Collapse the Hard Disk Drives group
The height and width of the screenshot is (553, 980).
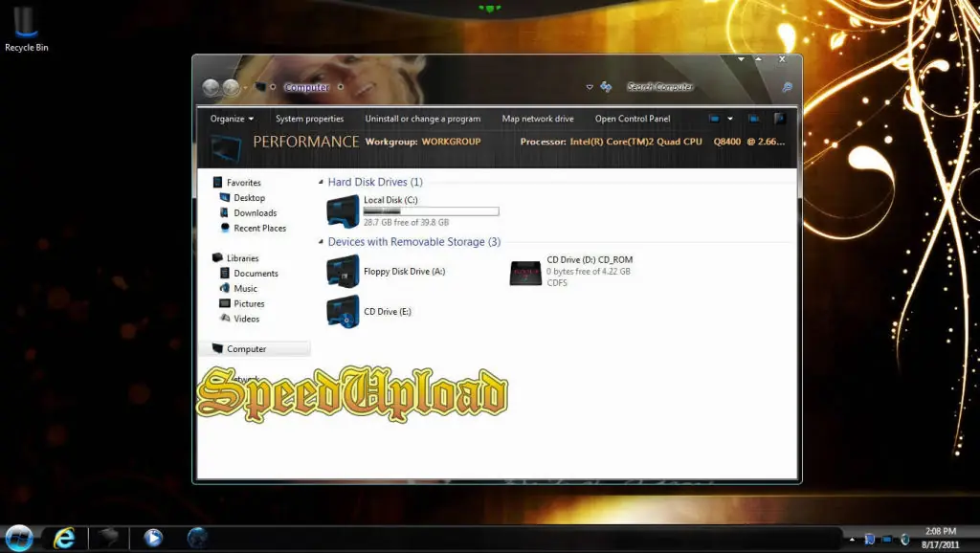321,182
